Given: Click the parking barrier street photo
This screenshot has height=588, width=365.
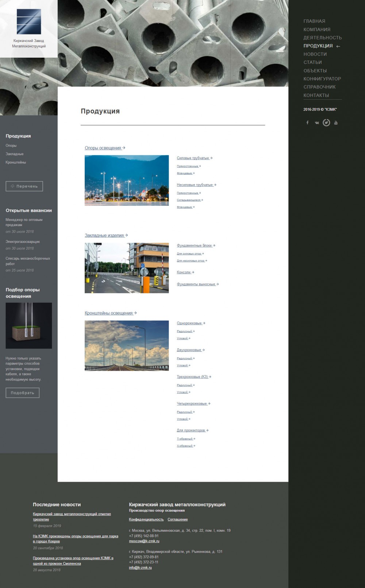Looking at the screenshot, I should 127,268.
